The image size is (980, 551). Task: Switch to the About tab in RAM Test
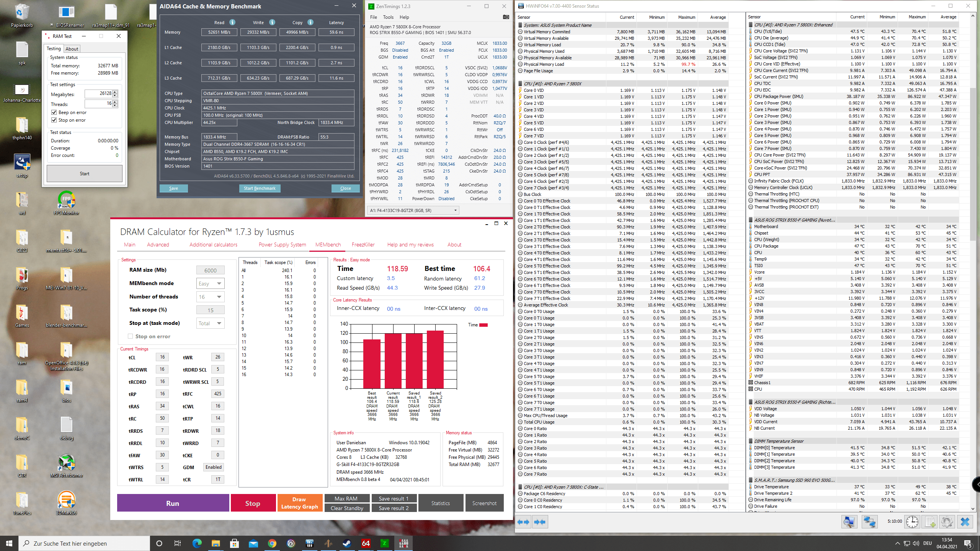click(72, 49)
